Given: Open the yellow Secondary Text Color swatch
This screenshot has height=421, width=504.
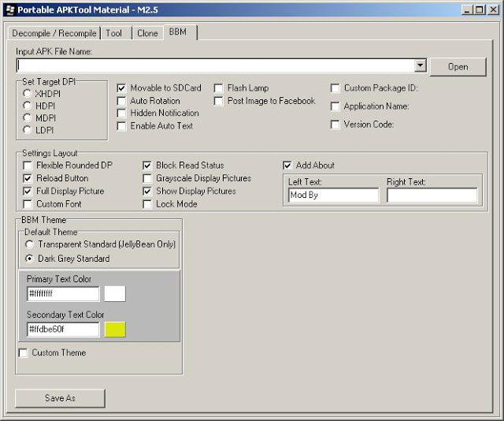Looking at the screenshot, I should tap(115, 330).
